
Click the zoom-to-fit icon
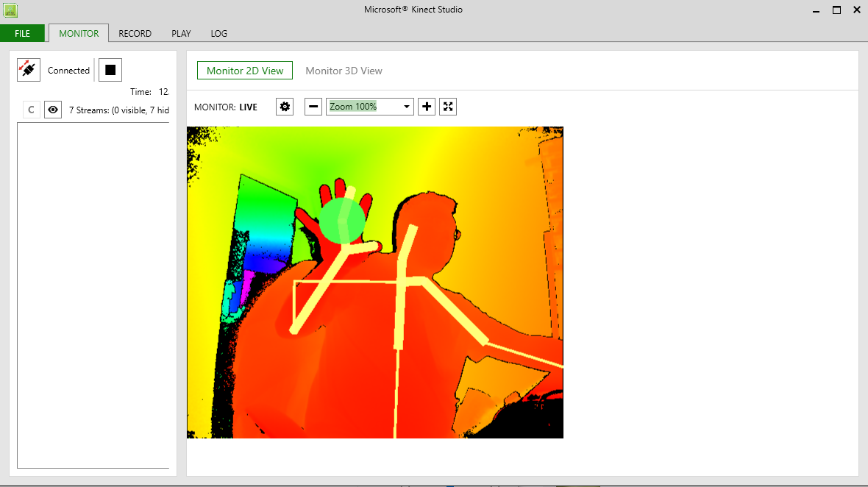tap(448, 106)
